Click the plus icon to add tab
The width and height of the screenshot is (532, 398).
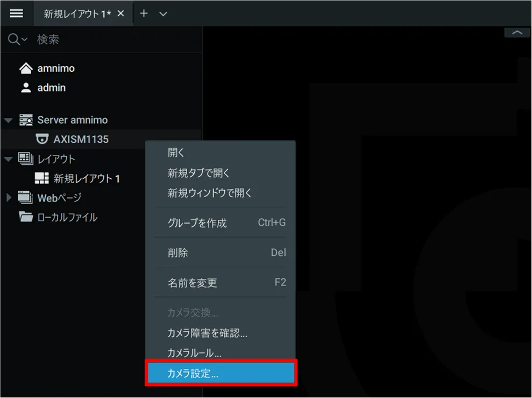tap(144, 13)
